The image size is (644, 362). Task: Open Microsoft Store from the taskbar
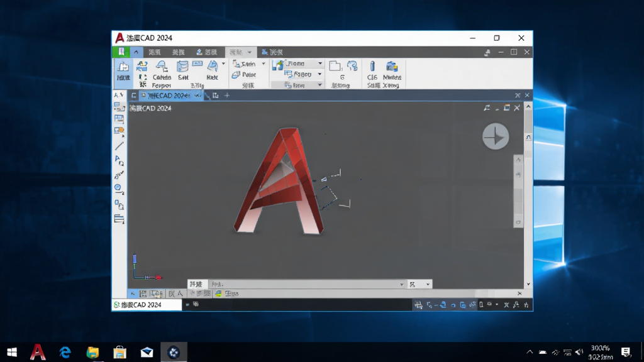pyautogui.click(x=119, y=352)
